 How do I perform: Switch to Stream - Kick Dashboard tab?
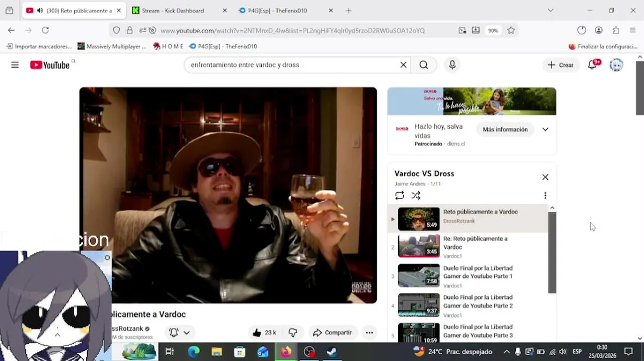(x=179, y=11)
